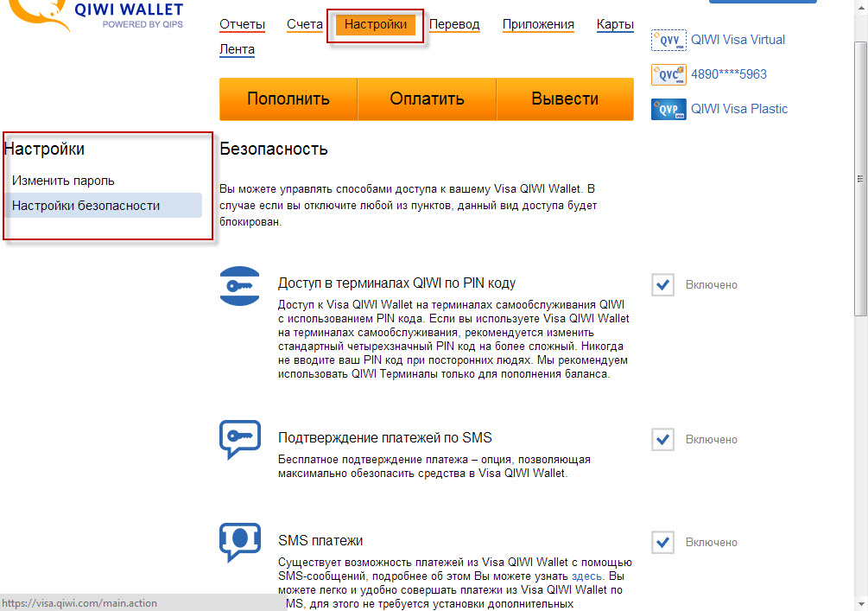Image resolution: width=868 pixels, height=611 pixels.
Task: Disable terminal access by PIN checkbox
Action: pos(662,285)
